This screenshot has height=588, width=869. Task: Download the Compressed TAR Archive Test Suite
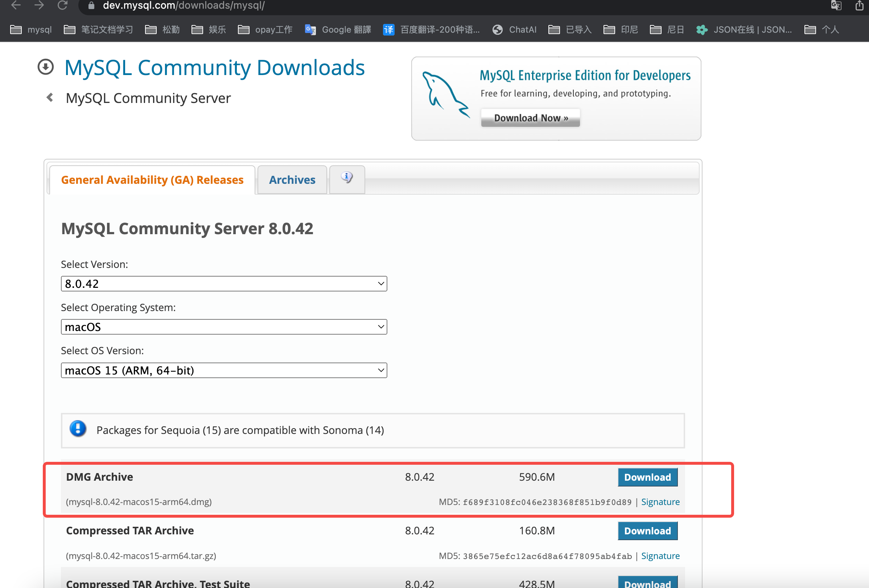click(647, 583)
